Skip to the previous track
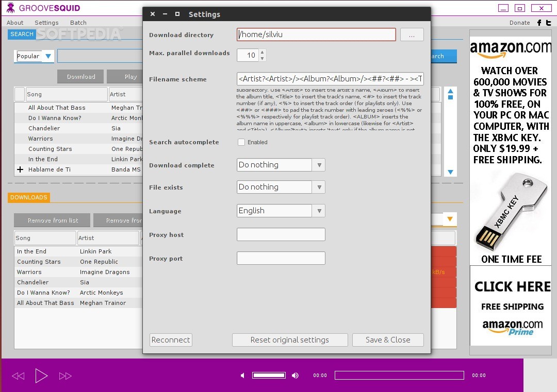Viewport: 557px width, 392px height. pos(18,376)
